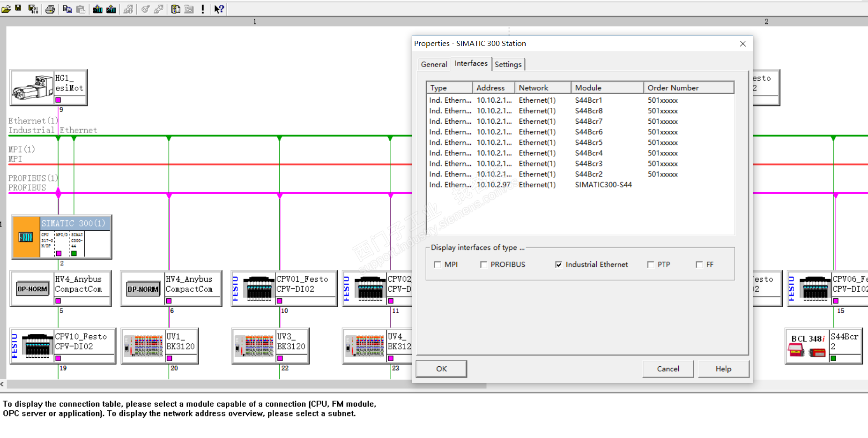The width and height of the screenshot is (868, 438).
Task: Click the 10.10.2.97 address cell
Action: pos(493,185)
